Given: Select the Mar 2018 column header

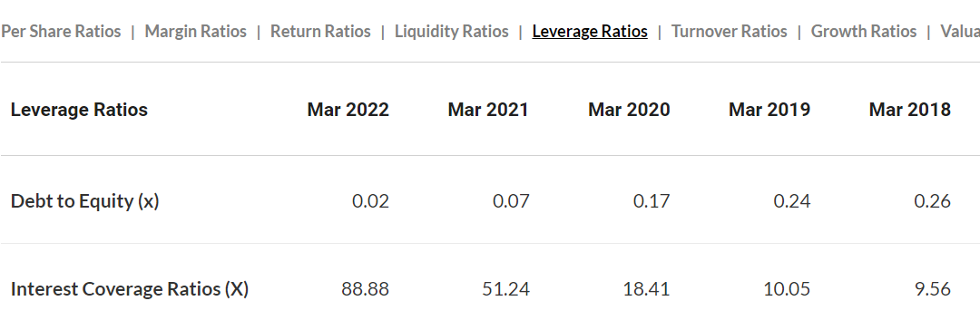Looking at the screenshot, I should click(x=910, y=110).
